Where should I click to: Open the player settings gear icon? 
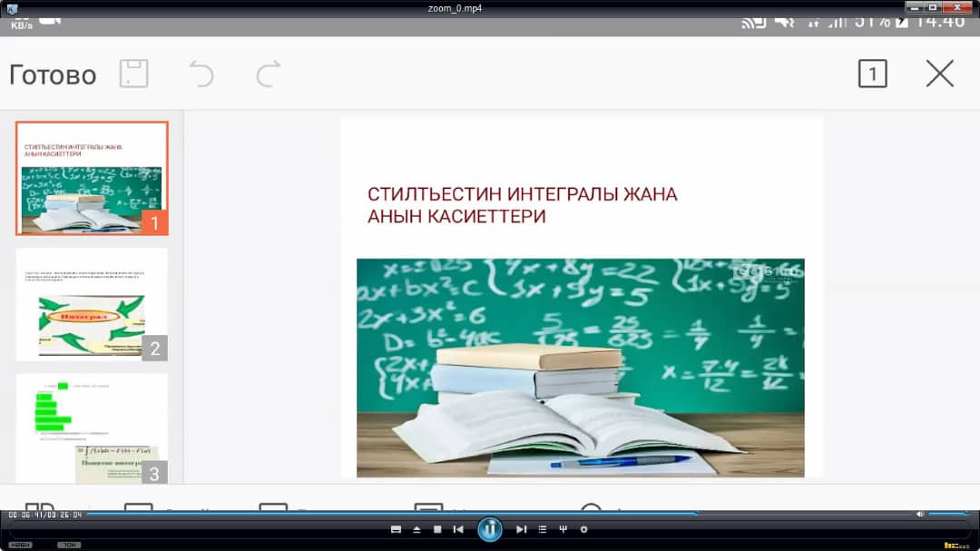click(x=583, y=529)
